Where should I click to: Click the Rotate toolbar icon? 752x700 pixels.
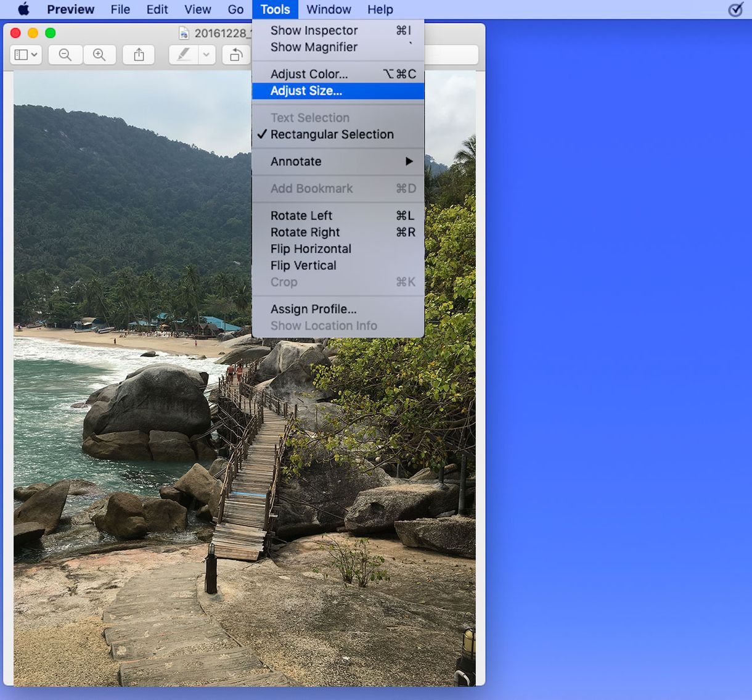pos(236,54)
